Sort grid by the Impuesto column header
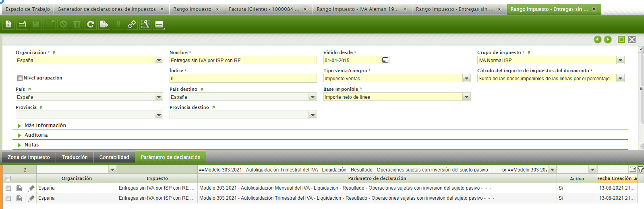 [157, 178]
